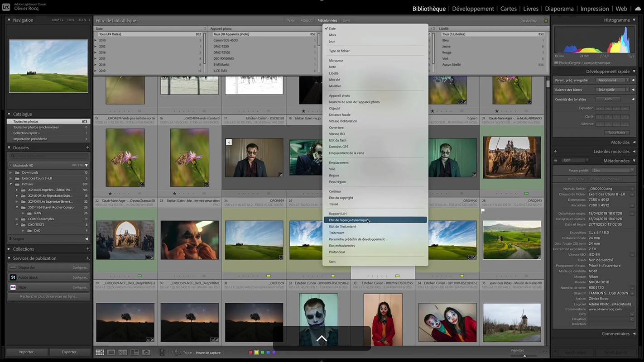Adjust the Vignettes thumbnail size slider
644x362 pixels.
pos(524,355)
